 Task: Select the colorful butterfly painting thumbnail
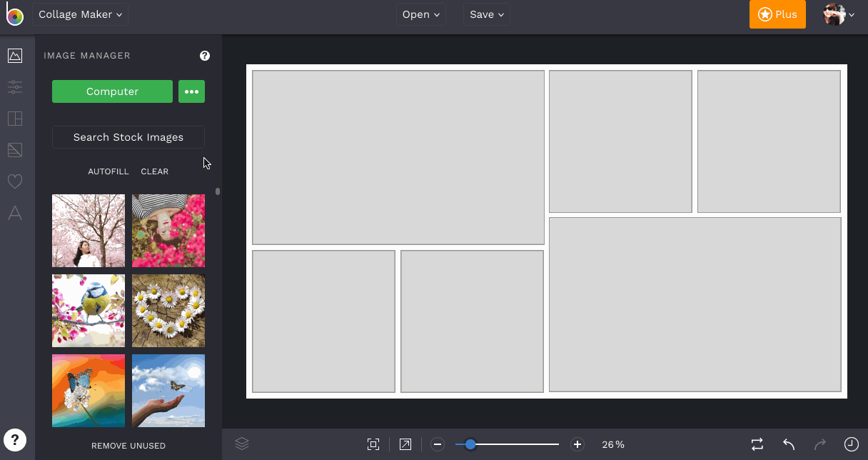89,391
